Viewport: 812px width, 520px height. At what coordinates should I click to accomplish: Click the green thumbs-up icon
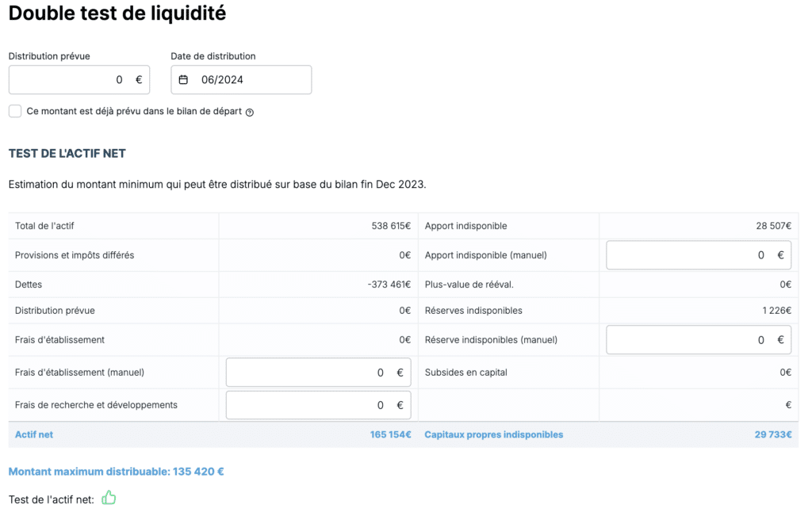point(109,498)
